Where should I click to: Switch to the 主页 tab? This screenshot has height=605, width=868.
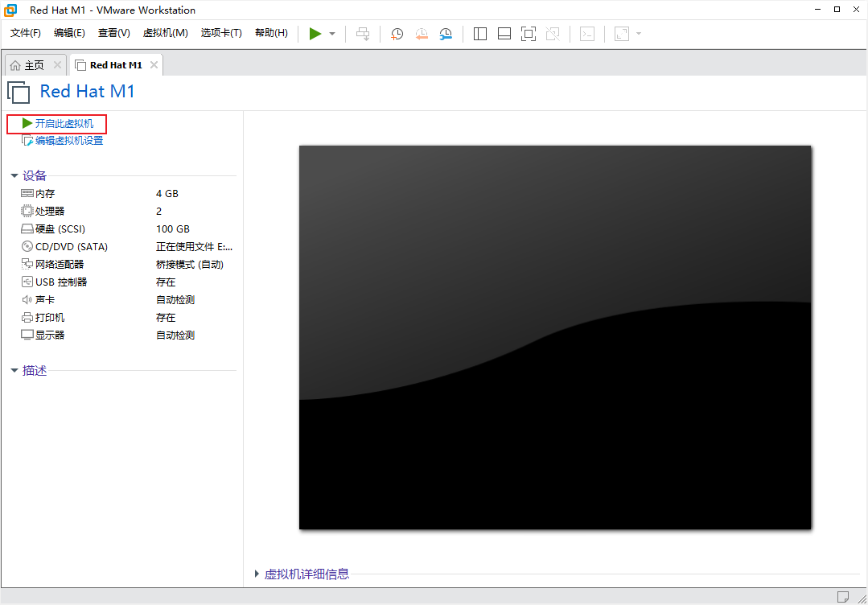tap(34, 65)
